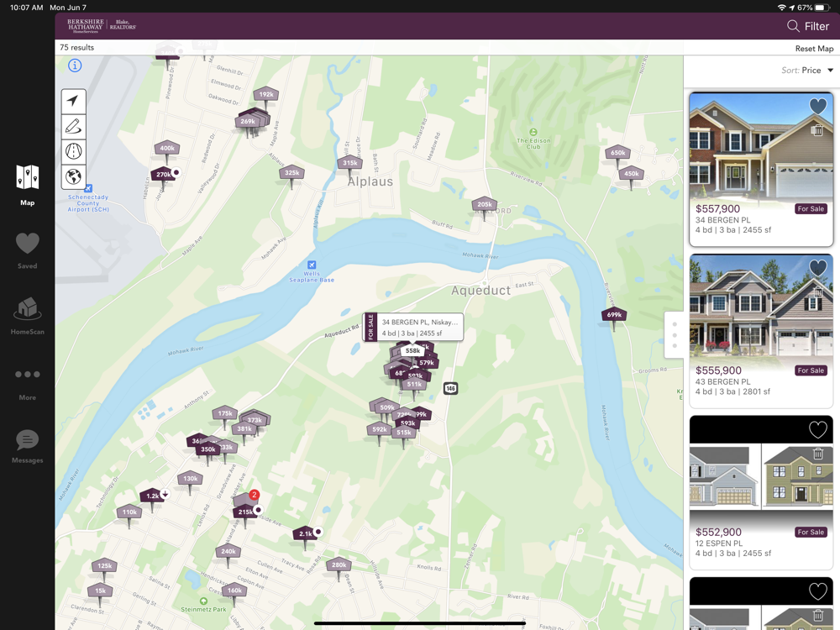
Task: Tap the clock showing 10:07 AM
Action: click(26, 8)
